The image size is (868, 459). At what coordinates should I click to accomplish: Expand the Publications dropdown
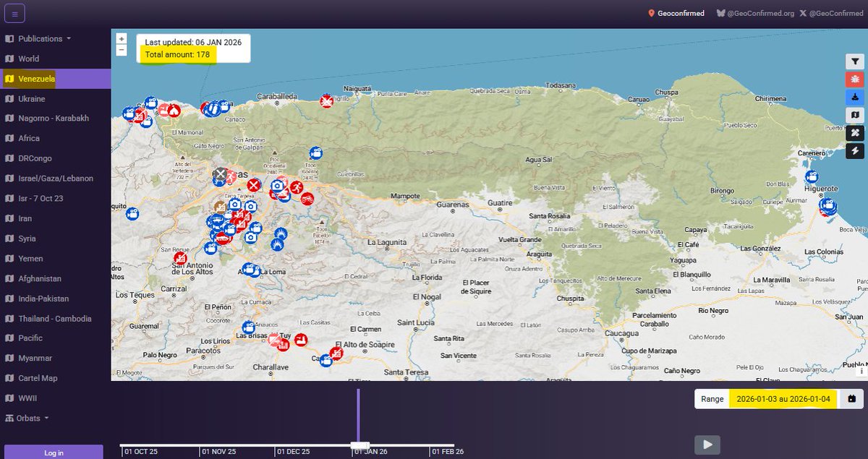[x=38, y=38]
